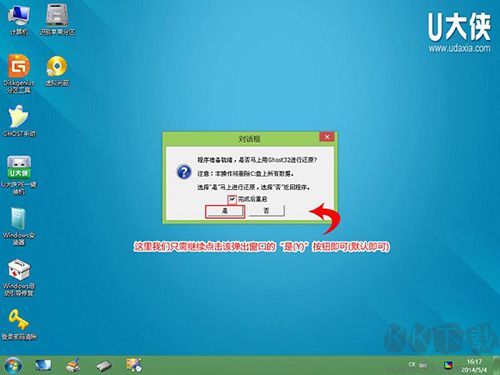The image size is (500, 375).
Task: Click the monitor icon in taskbar
Action: [43, 365]
